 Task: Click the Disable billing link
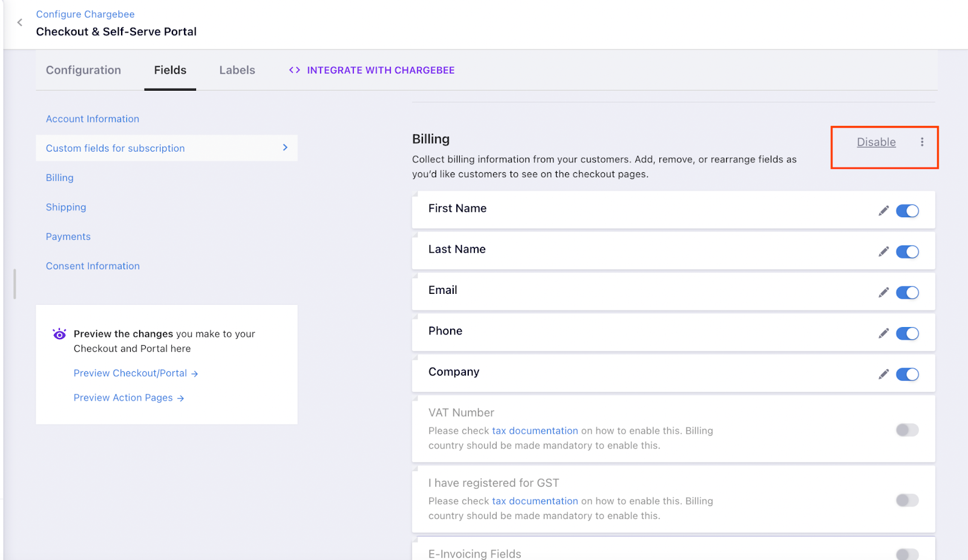[876, 142]
